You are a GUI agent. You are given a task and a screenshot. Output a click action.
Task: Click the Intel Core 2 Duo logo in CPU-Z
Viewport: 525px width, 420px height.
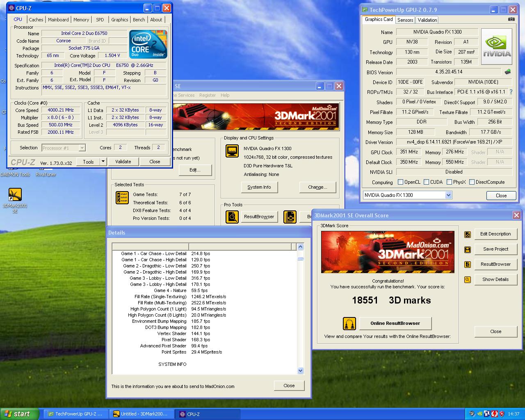pos(148,44)
